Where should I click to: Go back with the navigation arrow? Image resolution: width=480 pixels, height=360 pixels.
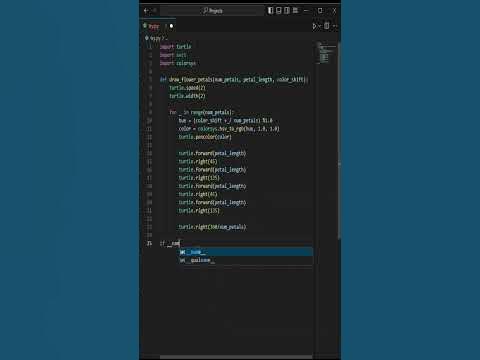(146, 11)
